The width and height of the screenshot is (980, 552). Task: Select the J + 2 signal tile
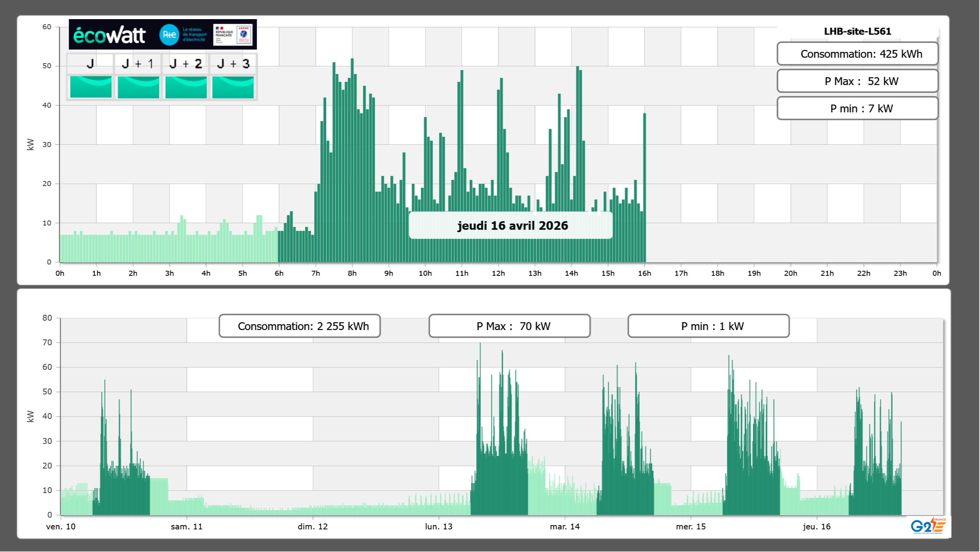[x=186, y=87]
